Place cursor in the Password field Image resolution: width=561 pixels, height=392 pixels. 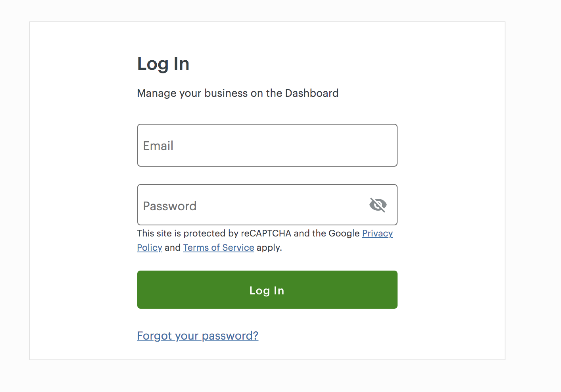click(x=250, y=205)
